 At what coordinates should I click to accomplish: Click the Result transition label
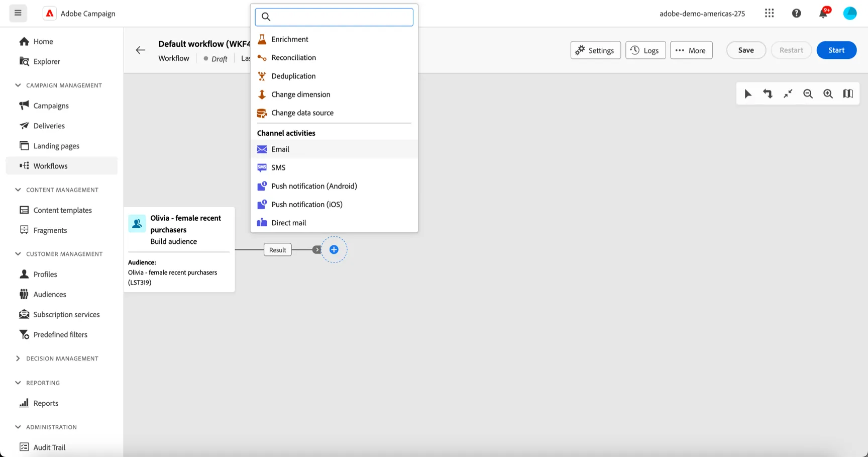(278, 250)
